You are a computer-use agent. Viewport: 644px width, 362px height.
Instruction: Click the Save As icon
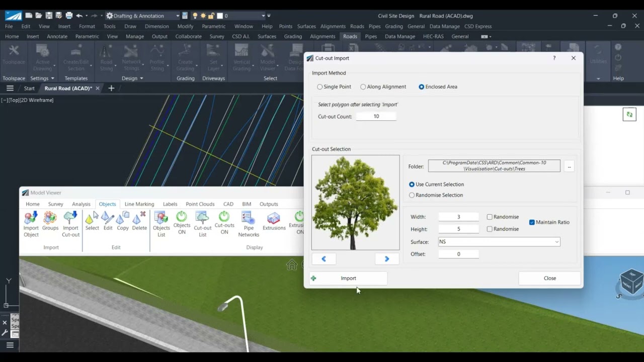pos(59,16)
